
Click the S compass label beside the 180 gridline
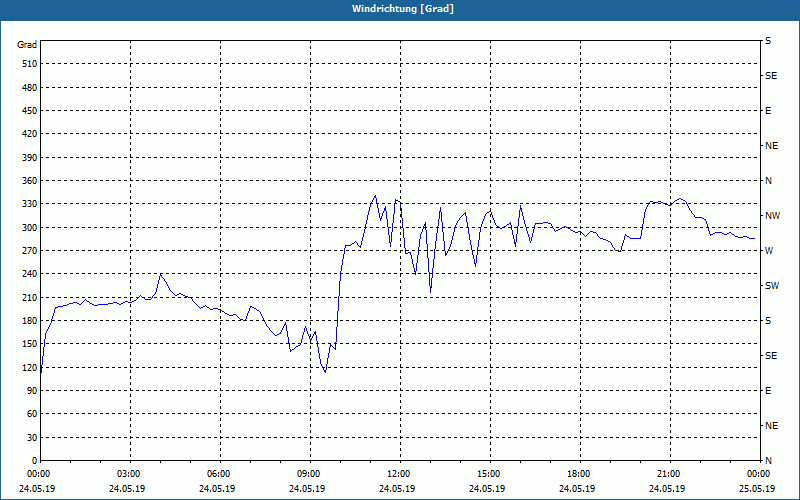[768, 321]
